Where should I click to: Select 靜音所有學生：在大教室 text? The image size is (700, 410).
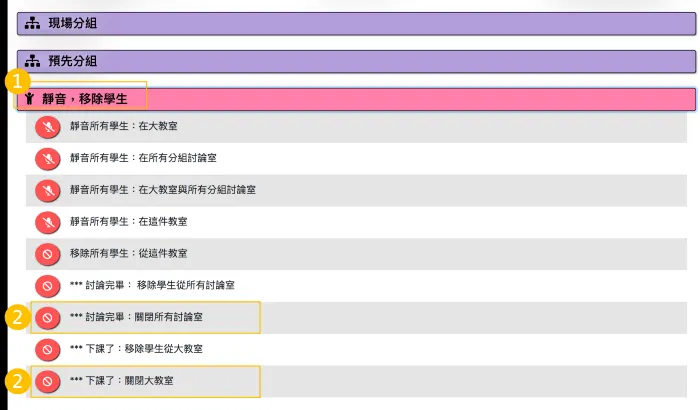coord(124,127)
